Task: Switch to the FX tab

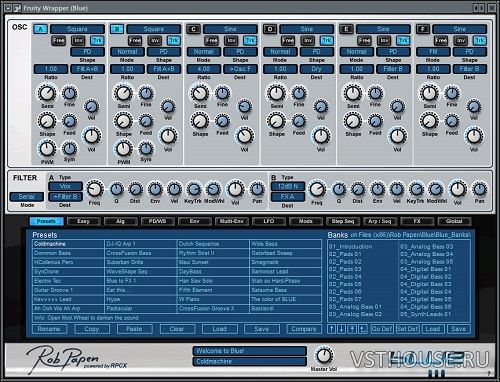Action: point(417,221)
